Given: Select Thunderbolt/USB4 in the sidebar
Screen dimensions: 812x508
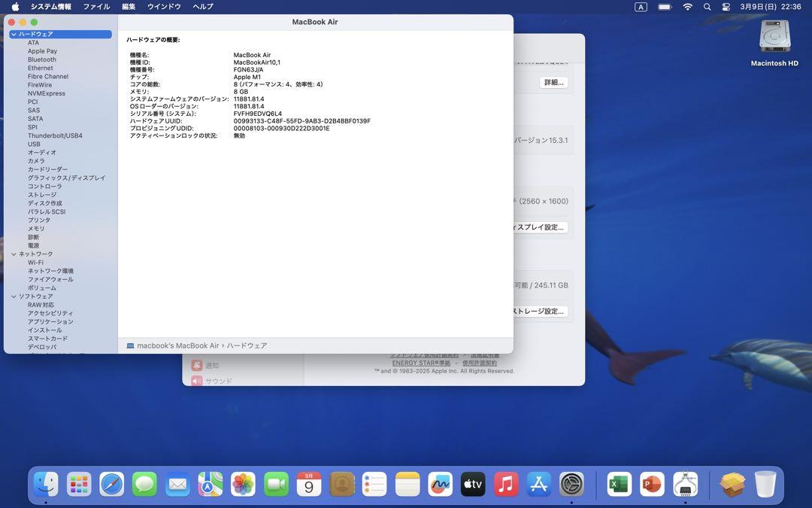Looking at the screenshot, I should click(x=55, y=135).
